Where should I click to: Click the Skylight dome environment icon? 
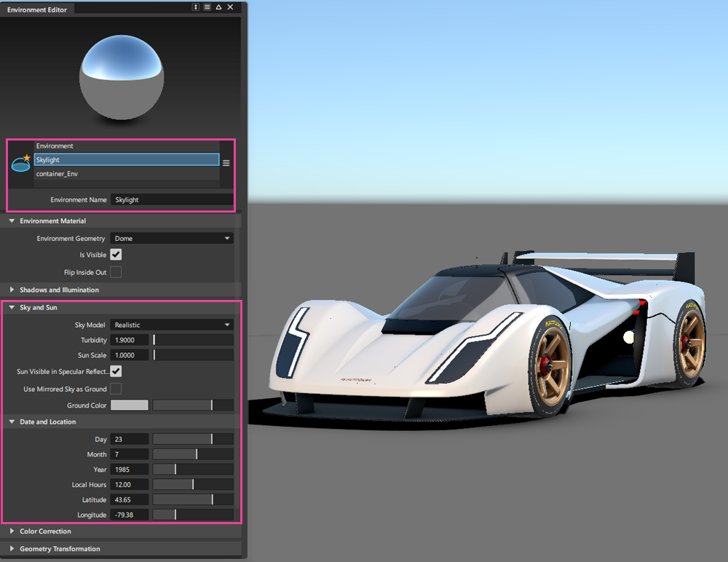click(20, 162)
